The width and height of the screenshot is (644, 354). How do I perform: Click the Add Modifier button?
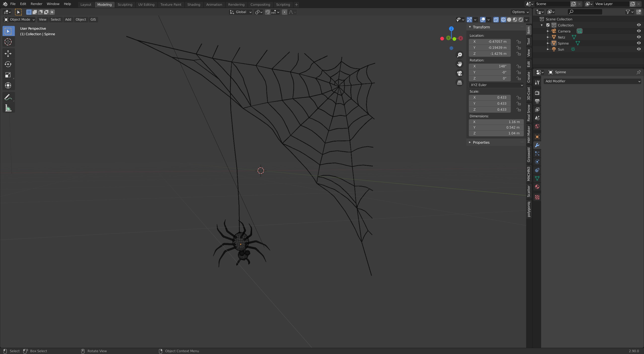pos(592,81)
